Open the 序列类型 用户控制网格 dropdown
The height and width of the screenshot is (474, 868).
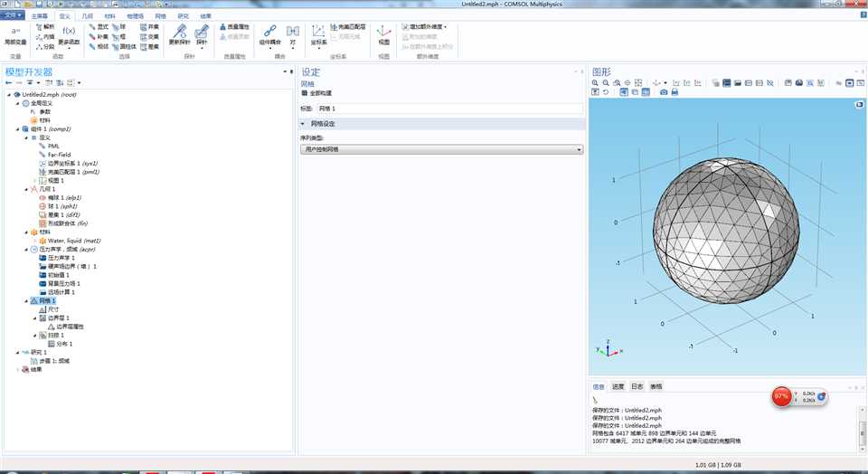[442, 149]
